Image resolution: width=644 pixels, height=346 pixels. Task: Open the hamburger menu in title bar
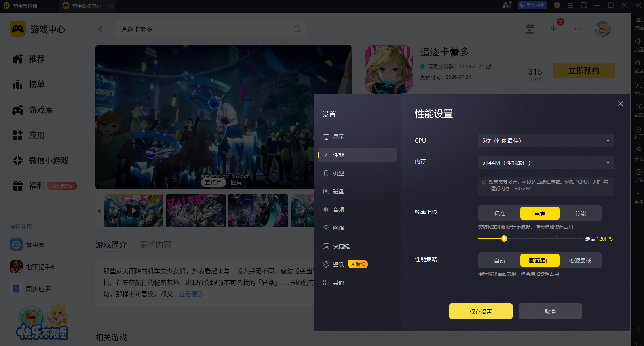pyautogui.click(x=570, y=5)
